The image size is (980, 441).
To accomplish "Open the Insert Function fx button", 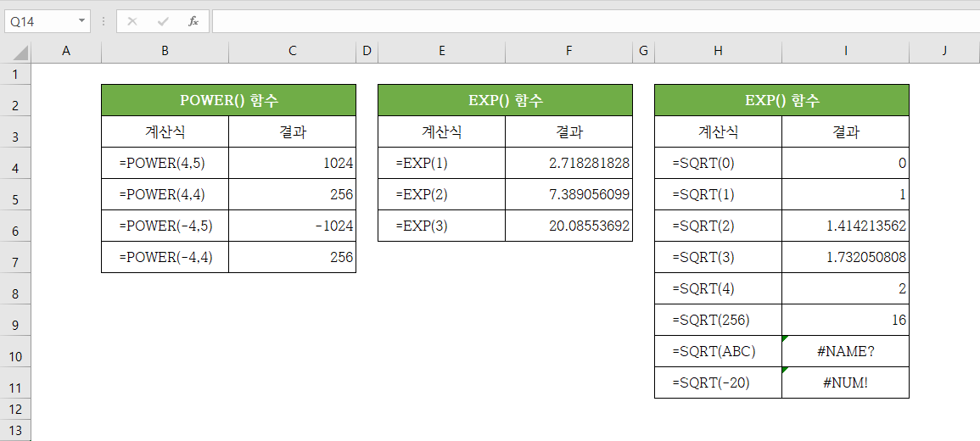I will [193, 21].
